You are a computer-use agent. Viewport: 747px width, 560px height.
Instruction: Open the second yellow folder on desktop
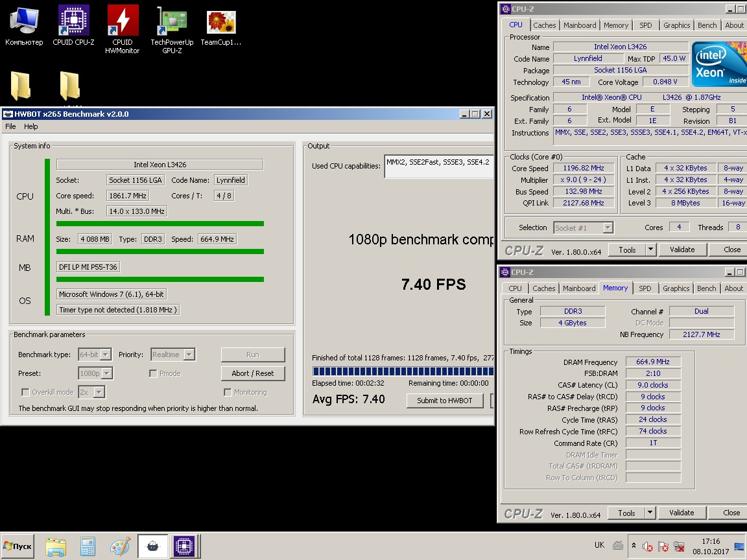70,86
